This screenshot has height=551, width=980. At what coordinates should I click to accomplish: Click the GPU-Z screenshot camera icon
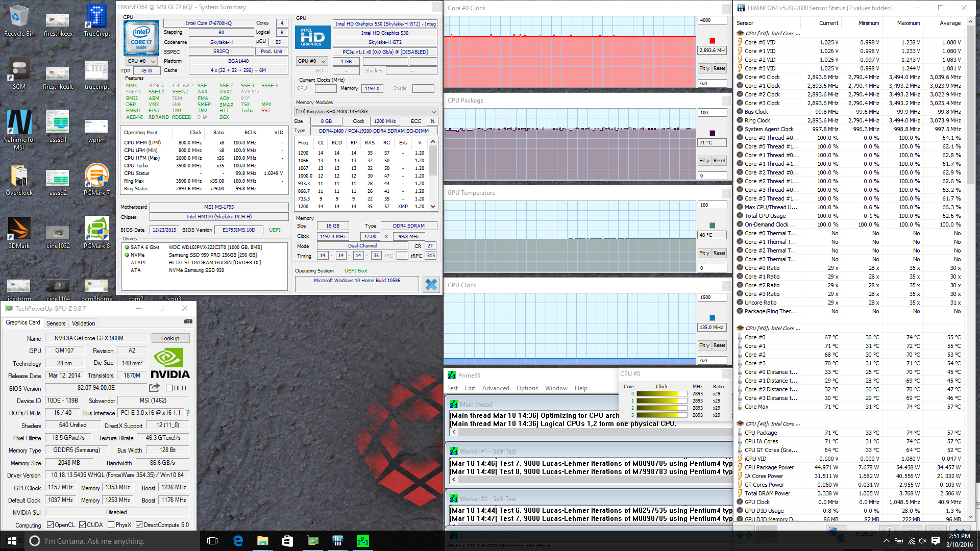point(188,321)
